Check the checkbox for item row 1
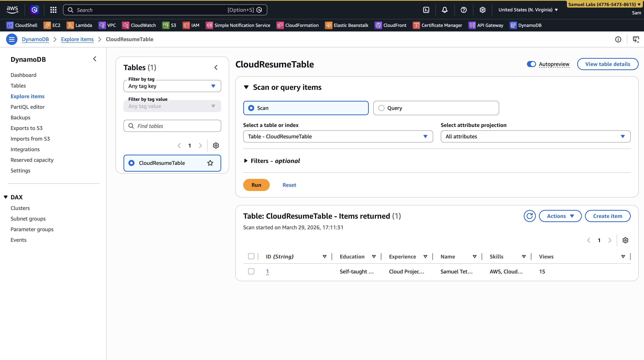Screen dimensions: 644x360 (x=251, y=271)
